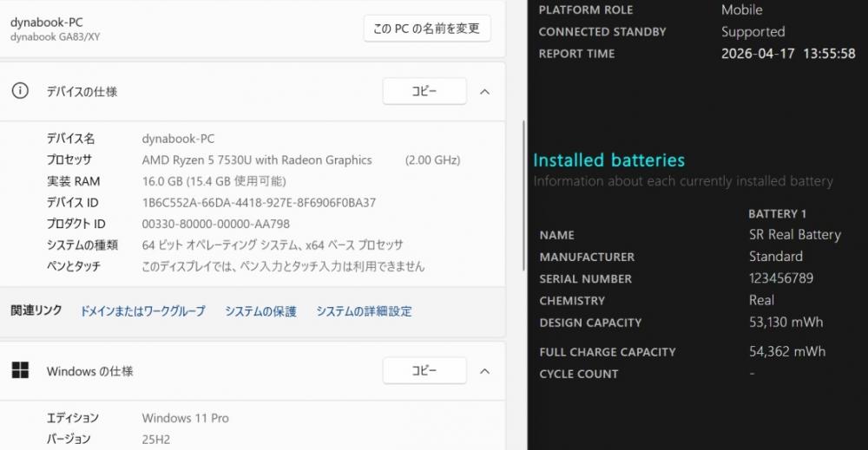Click the この PC の名前を変更 button
The image size is (868, 450).
[x=426, y=29]
